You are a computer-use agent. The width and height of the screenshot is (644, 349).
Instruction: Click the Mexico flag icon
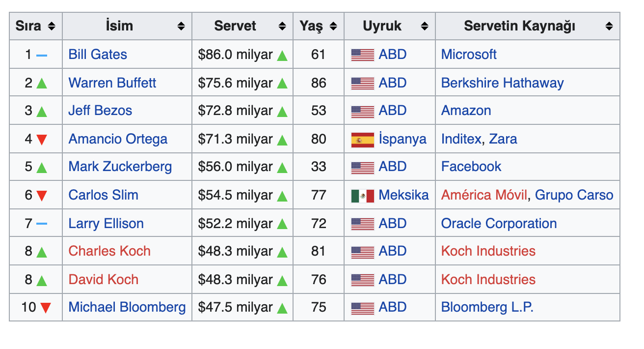[x=362, y=196]
